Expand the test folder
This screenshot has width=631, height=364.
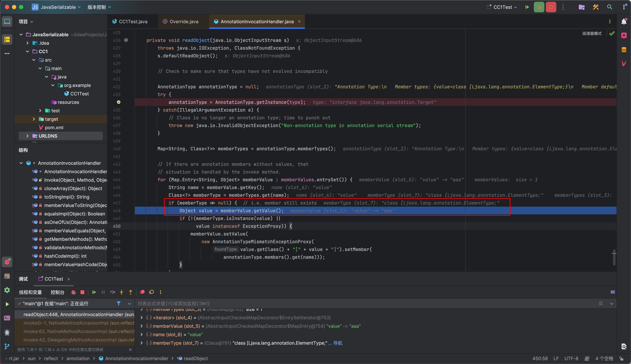[x=40, y=111]
